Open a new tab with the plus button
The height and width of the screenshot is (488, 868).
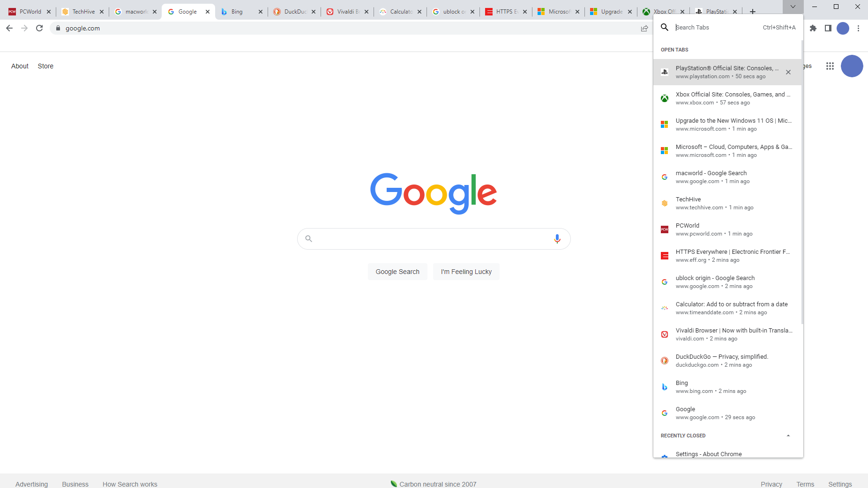[x=753, y=12]
